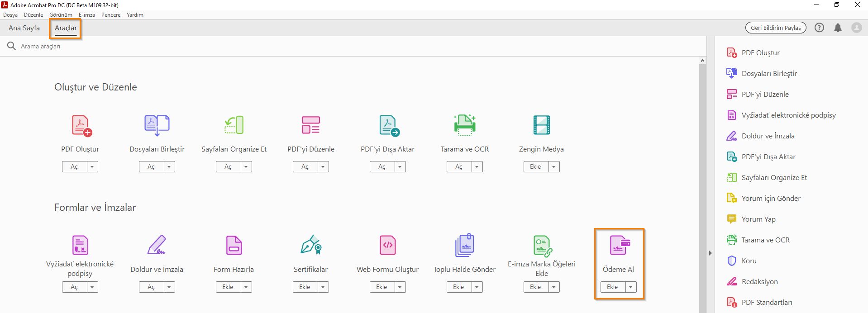The height and width of the screenshot is (313, 868).
Task: Click the Aç button under Tarama ve OCR
Action: 459,167
